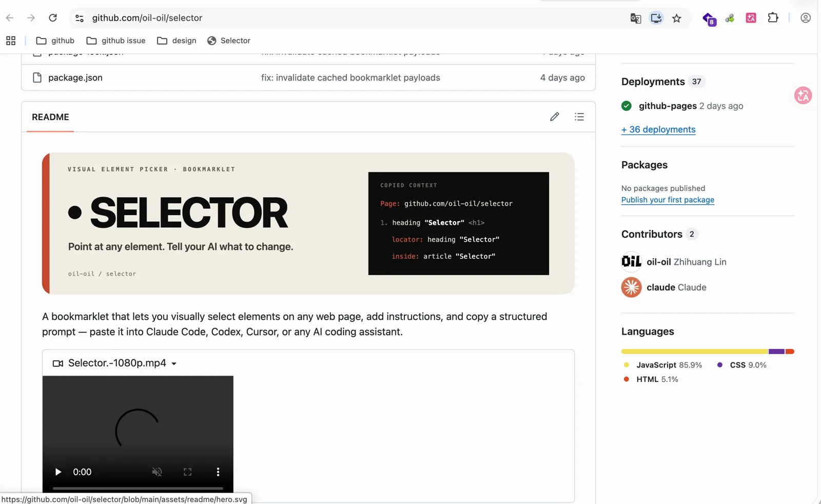This screenshot has height=504, width=821.
Task: Click the '4 days ago' timestamp for package.json
Action: [x=562, y=77]
